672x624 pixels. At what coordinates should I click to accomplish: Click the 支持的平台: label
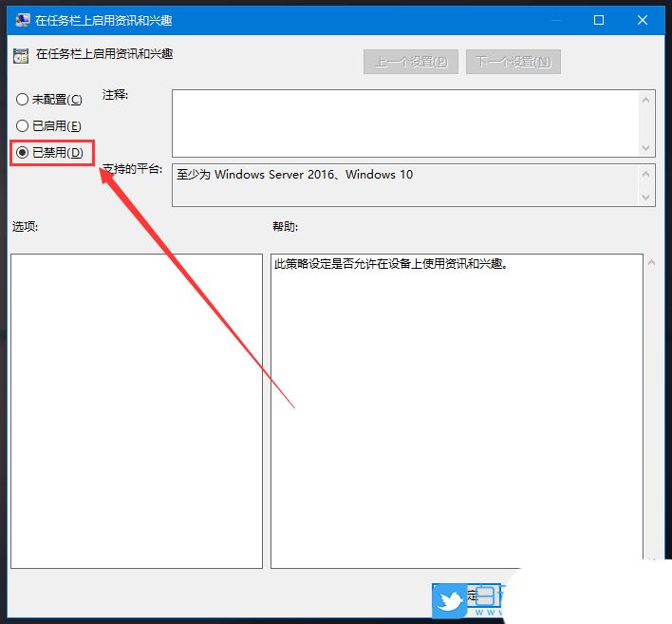(x=133, y=169)
